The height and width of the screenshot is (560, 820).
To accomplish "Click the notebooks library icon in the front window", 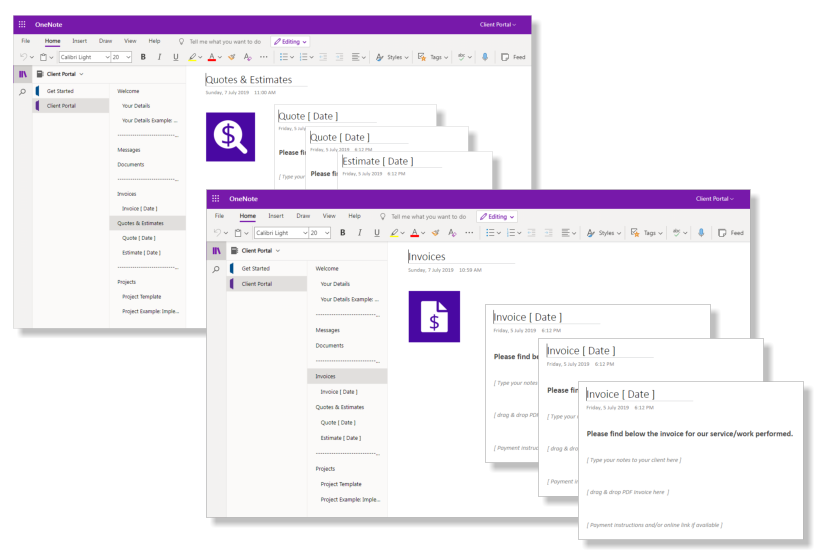I will 217,250.
